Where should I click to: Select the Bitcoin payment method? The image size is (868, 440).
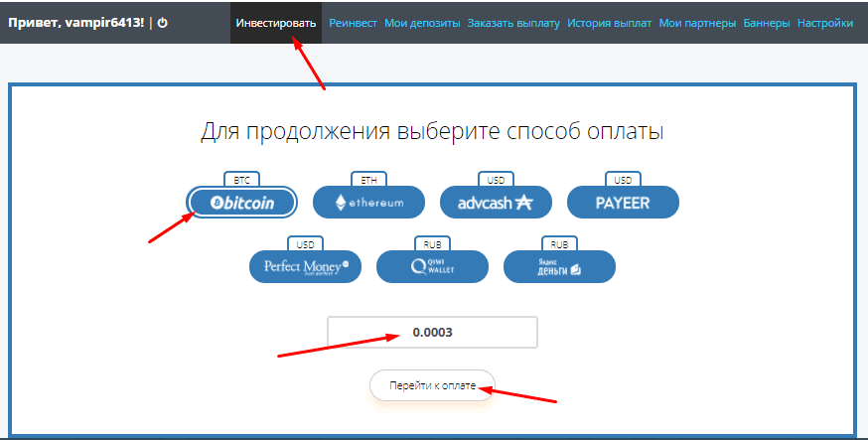(x=242, y=203)
